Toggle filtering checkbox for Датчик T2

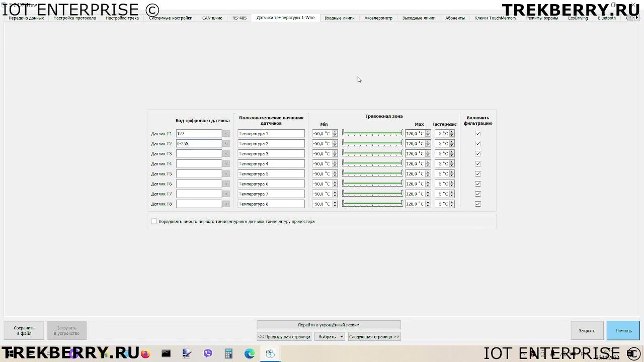tap(478, 144)
